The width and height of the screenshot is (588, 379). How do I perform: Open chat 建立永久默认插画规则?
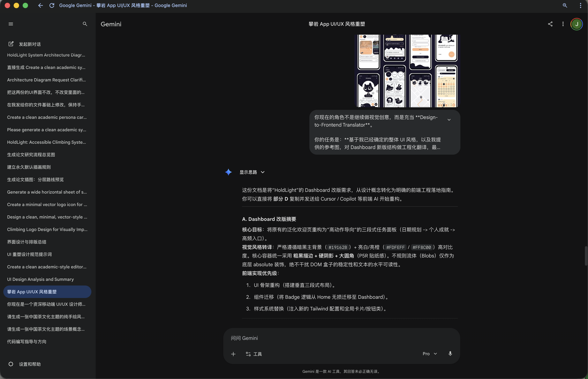(x=47, y=167)
